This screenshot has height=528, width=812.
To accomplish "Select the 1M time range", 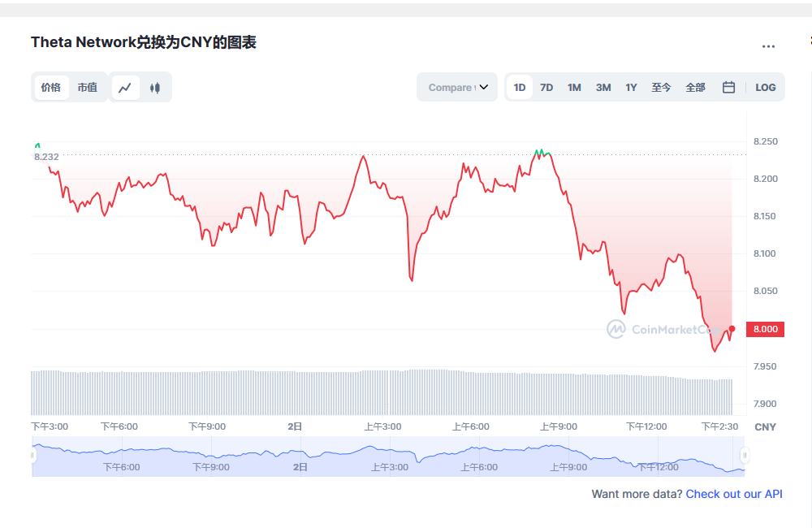I will coord(574,87).
